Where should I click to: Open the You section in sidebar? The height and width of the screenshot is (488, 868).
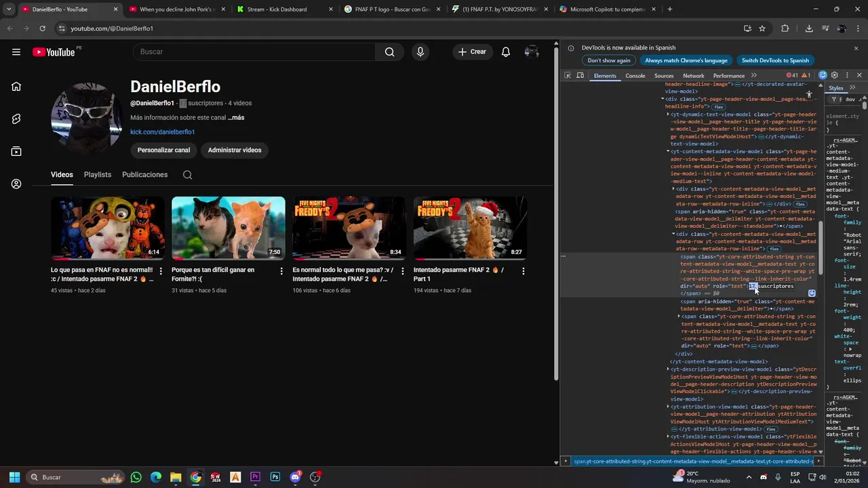[x=16, y=184]
